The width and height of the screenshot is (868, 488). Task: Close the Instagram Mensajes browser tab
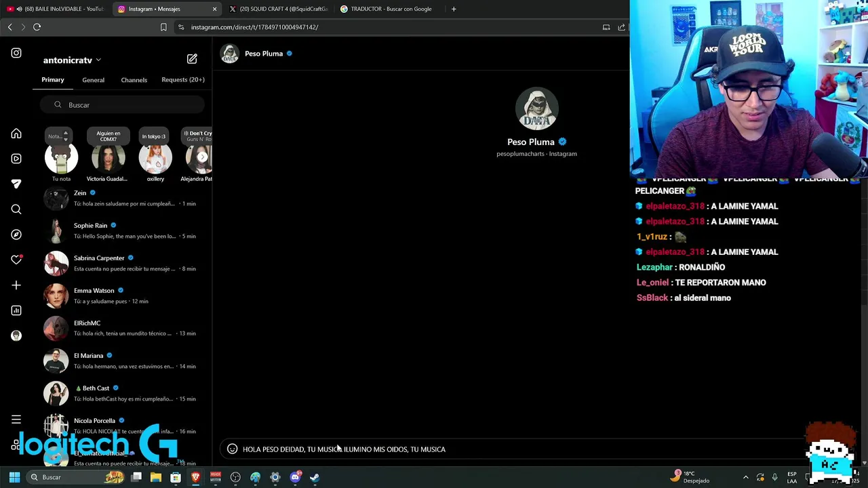[215, 9]
